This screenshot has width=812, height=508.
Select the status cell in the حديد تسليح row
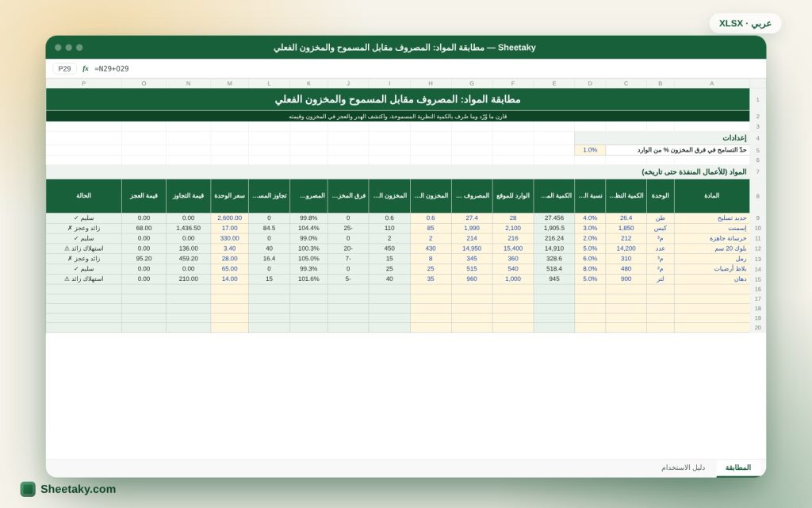click(x=84, y=218)
